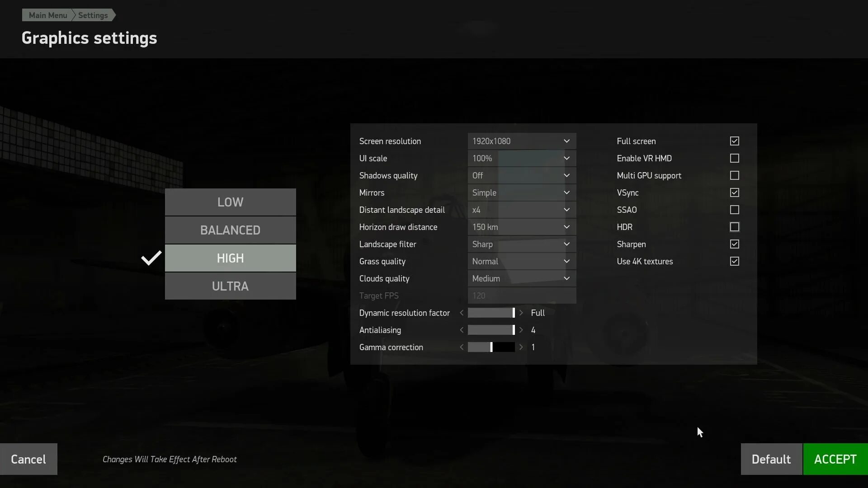This screenshot has height=488, width=868.
Task: Click Default to reset settings
Action: click(x=771, y=459)
